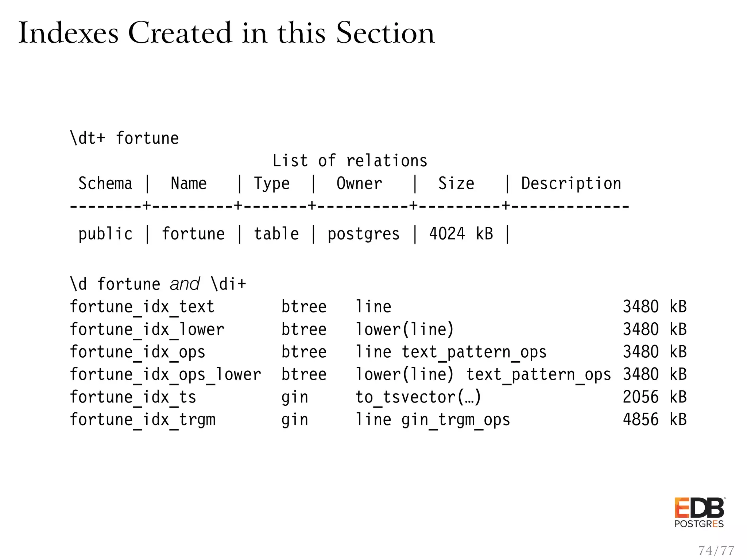Click the fortune_idx_ops_lower index name
The width and height of the screenshot is (747, 560).
[x=165, y=374]
